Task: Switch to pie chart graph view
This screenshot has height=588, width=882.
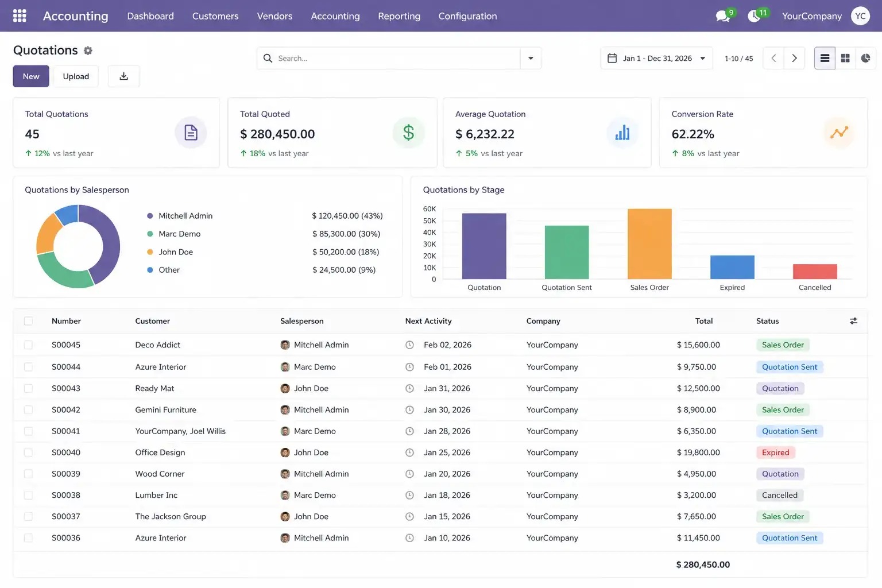Action: click(866, 58)
